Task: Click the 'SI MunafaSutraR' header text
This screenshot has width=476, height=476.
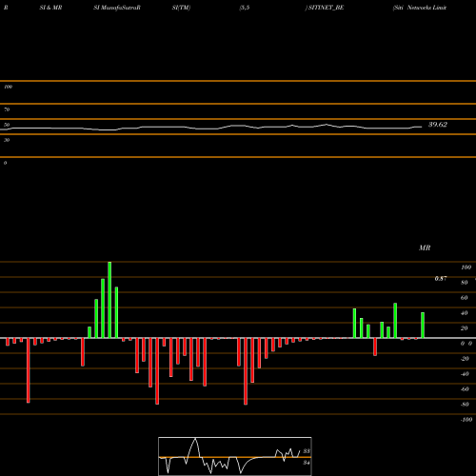Action: 117,8
